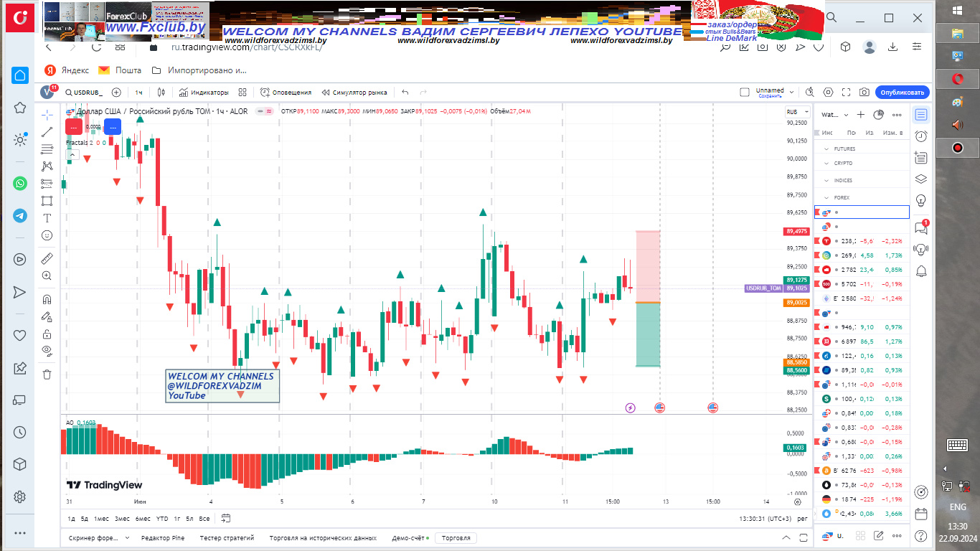Click the trash bin to remove drawings
980x551 pixels.
click(47, 374)
